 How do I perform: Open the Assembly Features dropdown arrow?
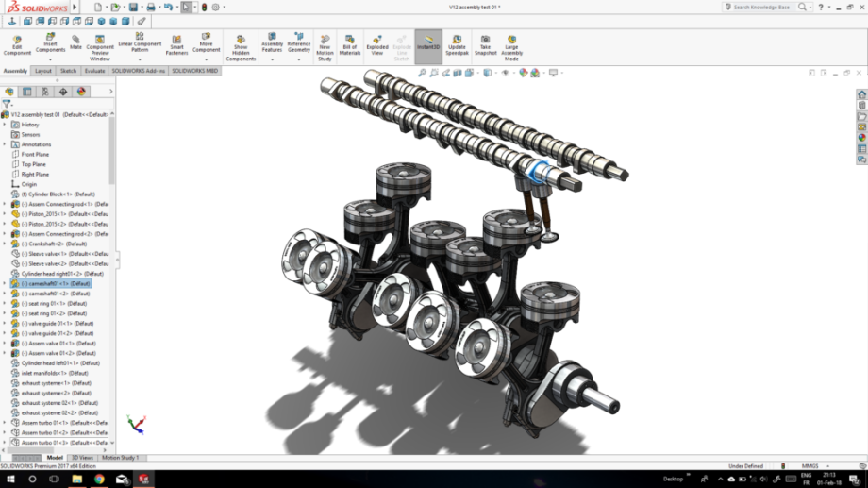coord(272,59)
